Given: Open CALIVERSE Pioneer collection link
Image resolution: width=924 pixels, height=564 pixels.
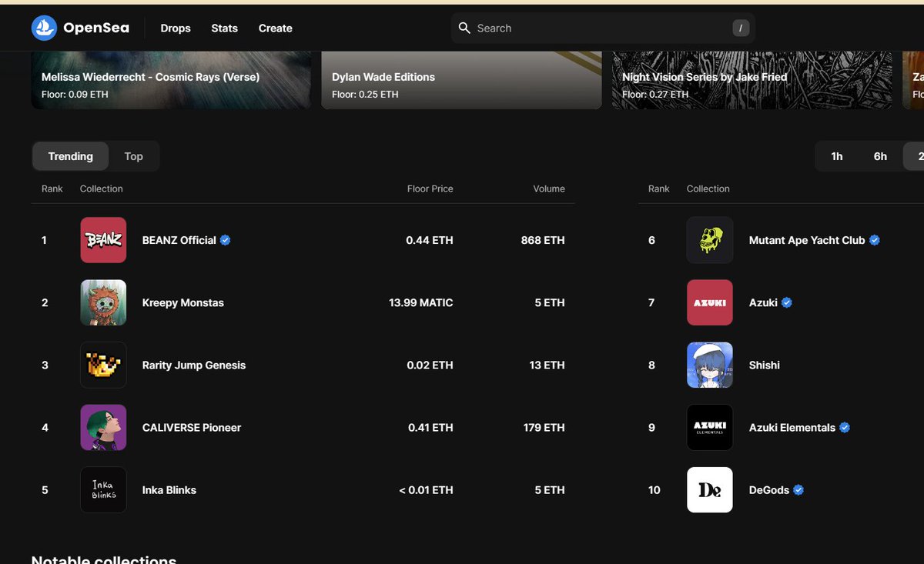Looking at the screenshot, I should pyautogui.click(x=192, y=427).
